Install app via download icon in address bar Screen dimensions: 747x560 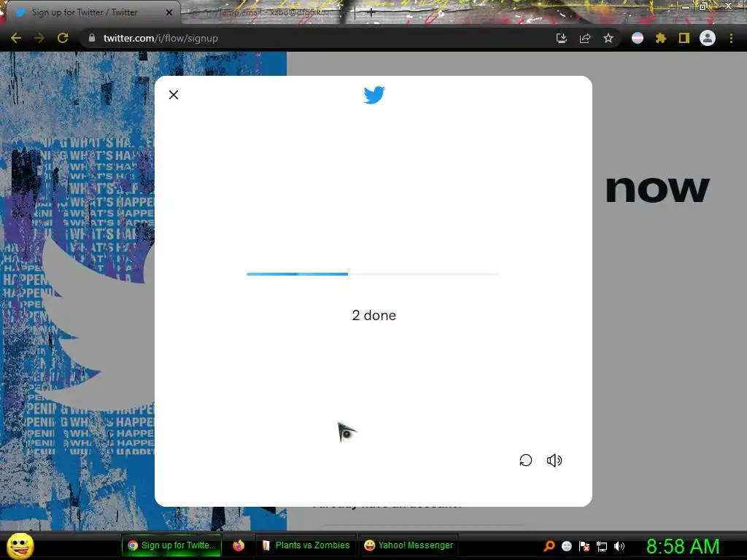tap(562, 38)
